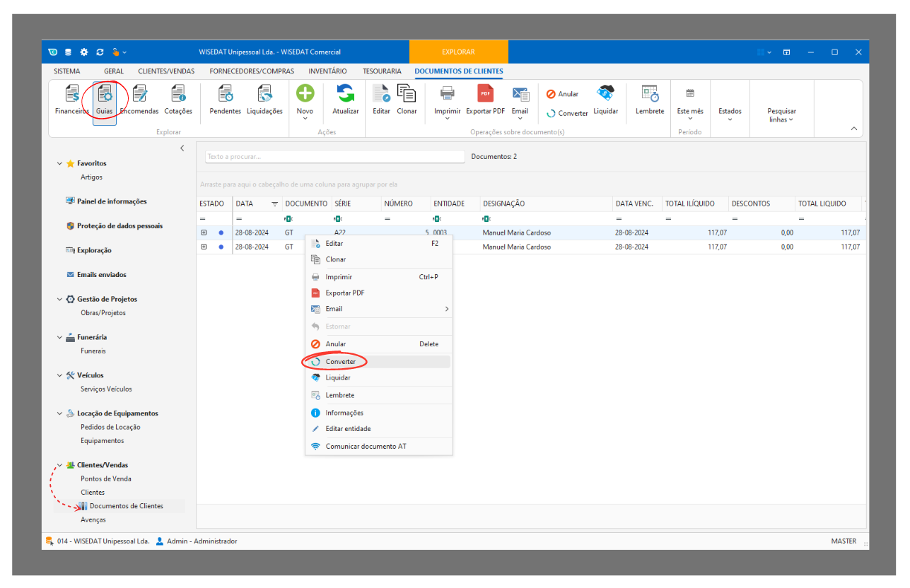Switch to the INVENTÁRIO ribbon tab
Image resolution: width=910 pixels, height=588 pixels.
[x=327, y=71]
